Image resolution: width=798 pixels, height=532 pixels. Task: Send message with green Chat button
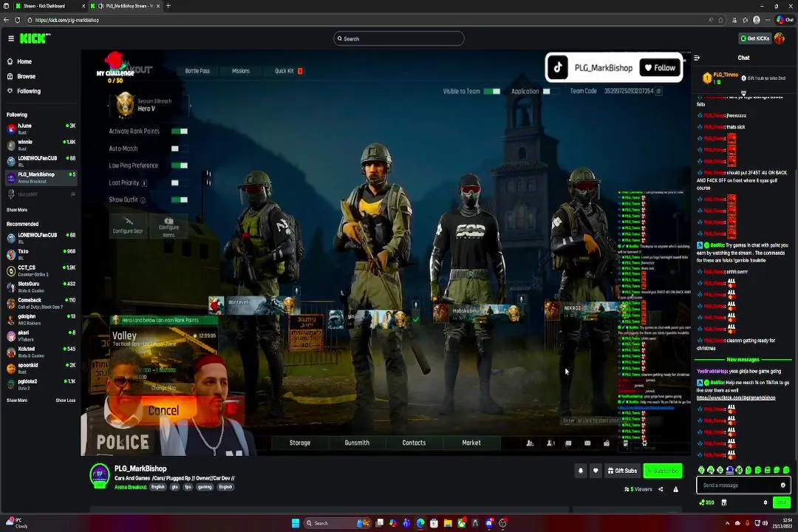click(781, 502)
